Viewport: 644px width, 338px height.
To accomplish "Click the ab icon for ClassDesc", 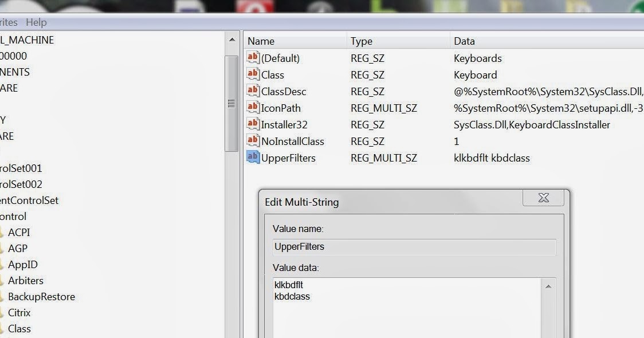I will point(253,91).
